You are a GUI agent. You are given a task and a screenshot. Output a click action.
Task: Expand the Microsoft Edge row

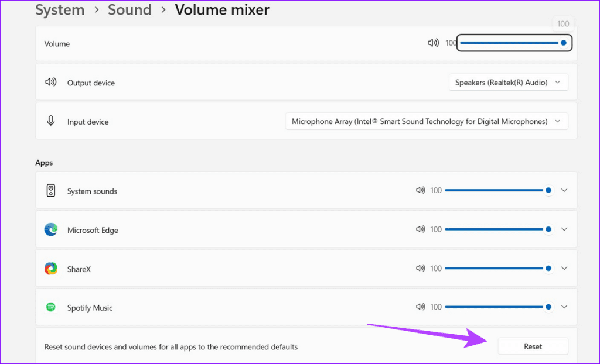tap(564, 229)
